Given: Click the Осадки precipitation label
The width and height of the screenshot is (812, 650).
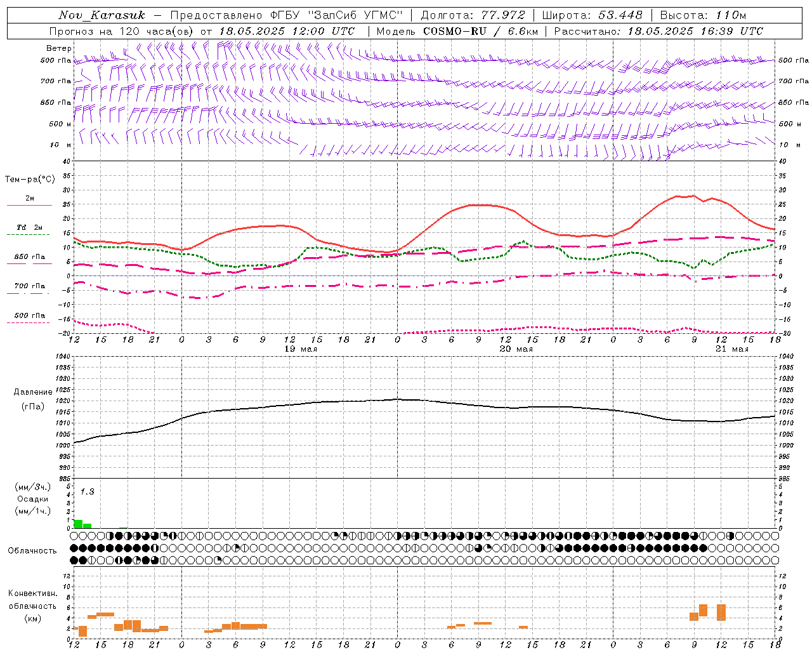Looking at the screenshot, I should click(x=33, y=499).
